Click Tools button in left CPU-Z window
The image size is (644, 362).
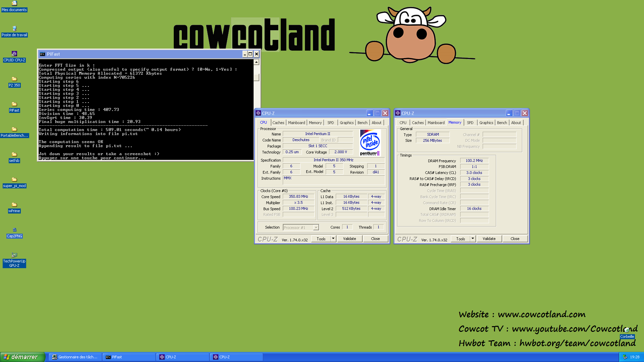321,239
